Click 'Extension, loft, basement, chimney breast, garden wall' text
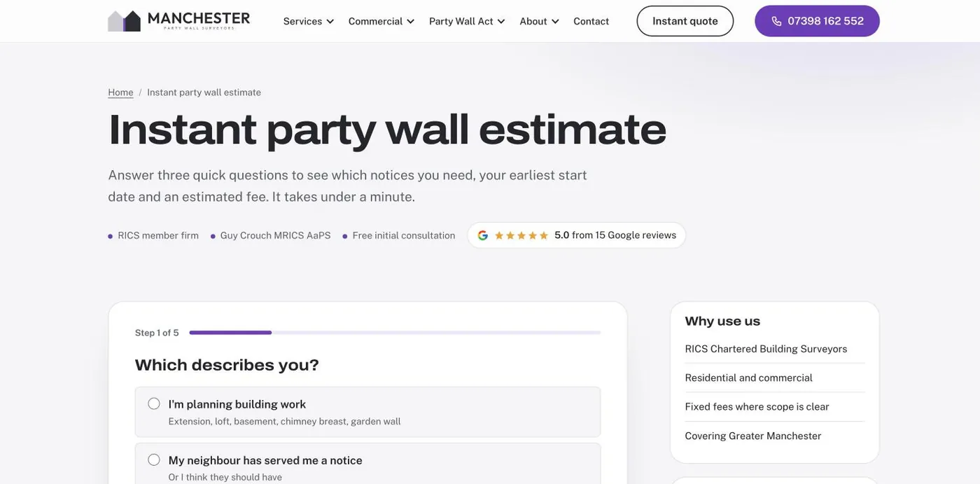Screen dimensions: 980x484 (284, 421)
